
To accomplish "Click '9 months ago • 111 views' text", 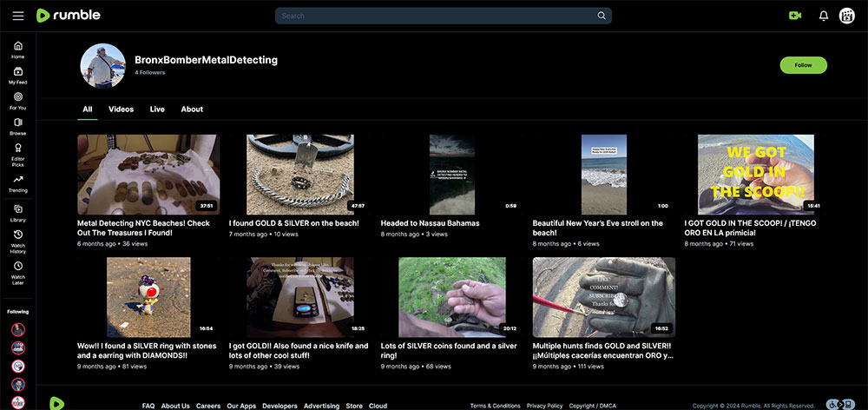I will 569,367.
